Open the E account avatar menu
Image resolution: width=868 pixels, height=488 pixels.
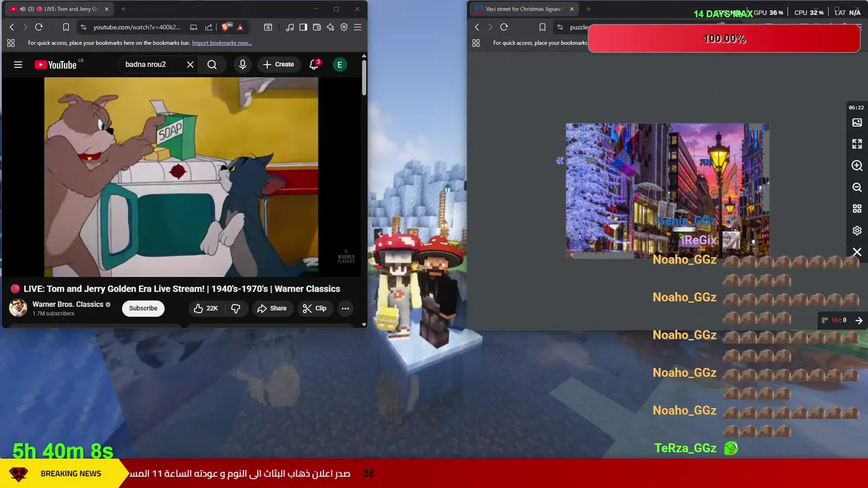340,64
